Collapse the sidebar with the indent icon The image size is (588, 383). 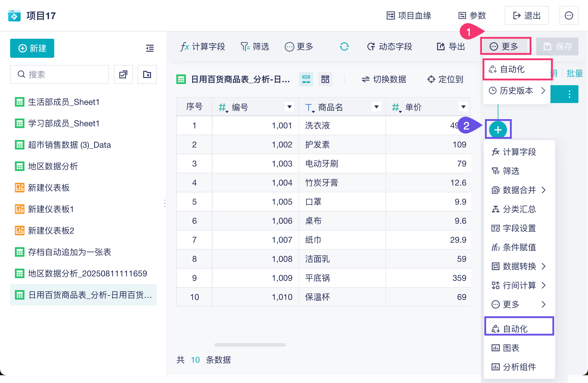(x=150, y=48)
